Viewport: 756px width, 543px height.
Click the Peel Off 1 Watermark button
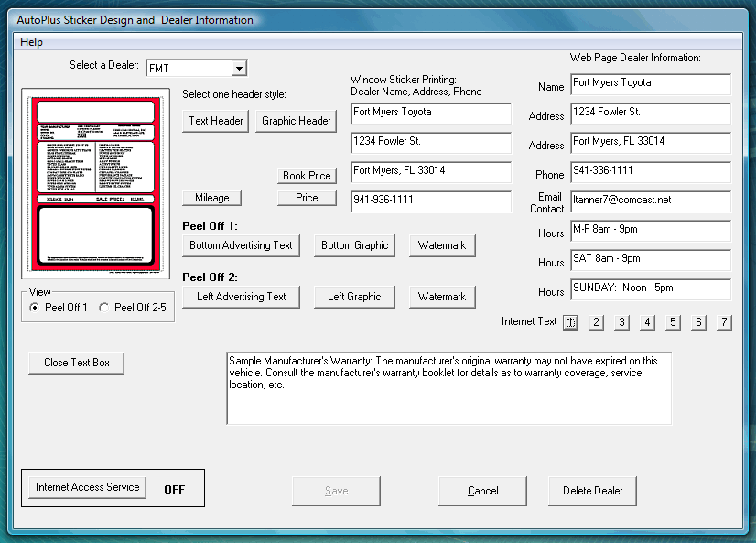[442, 245]
